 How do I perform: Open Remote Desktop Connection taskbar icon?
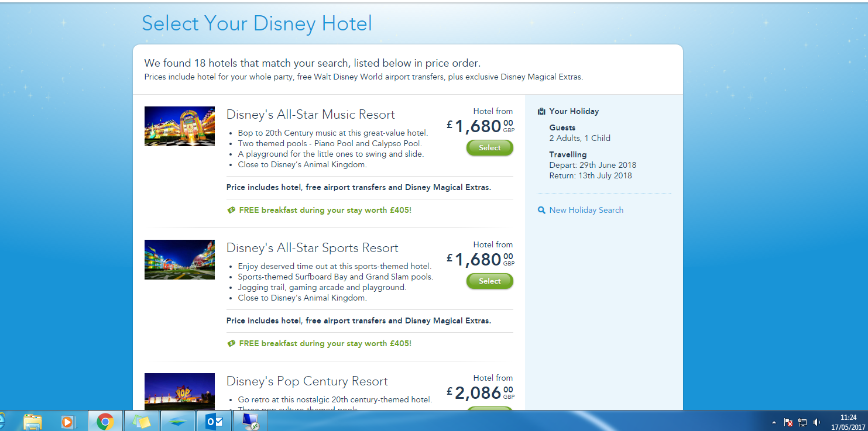coord(251,421)
